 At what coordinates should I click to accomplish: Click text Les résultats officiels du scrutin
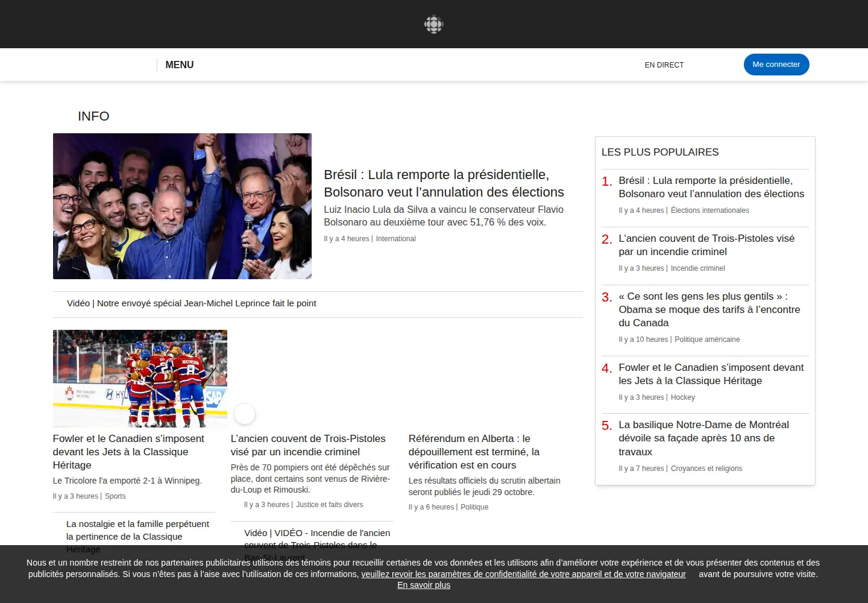[485, 487]
